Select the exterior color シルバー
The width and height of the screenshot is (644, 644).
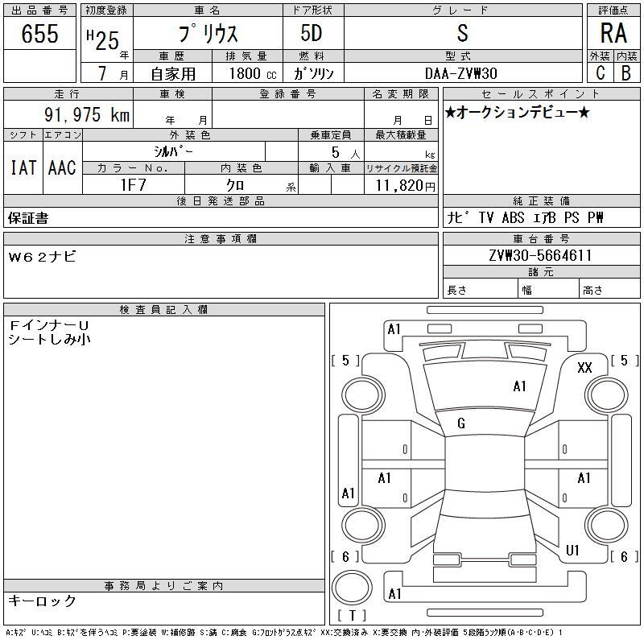173,151
